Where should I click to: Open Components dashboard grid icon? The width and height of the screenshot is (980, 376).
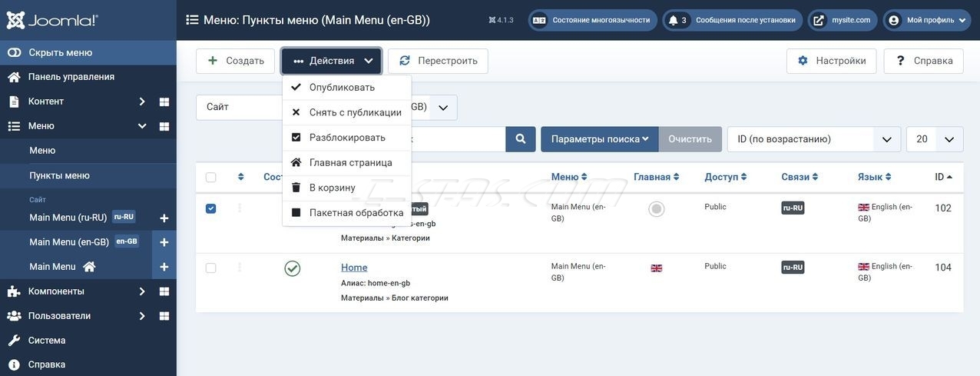point(164,291)
